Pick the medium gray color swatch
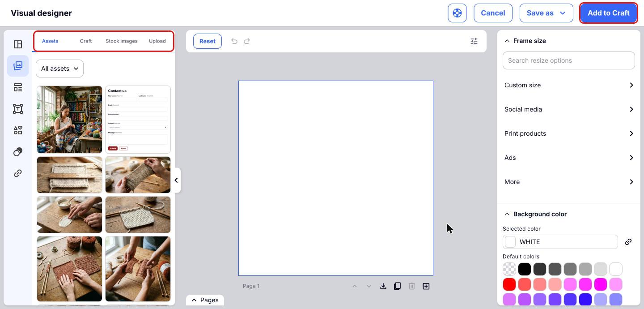 [x=570, y=269]
